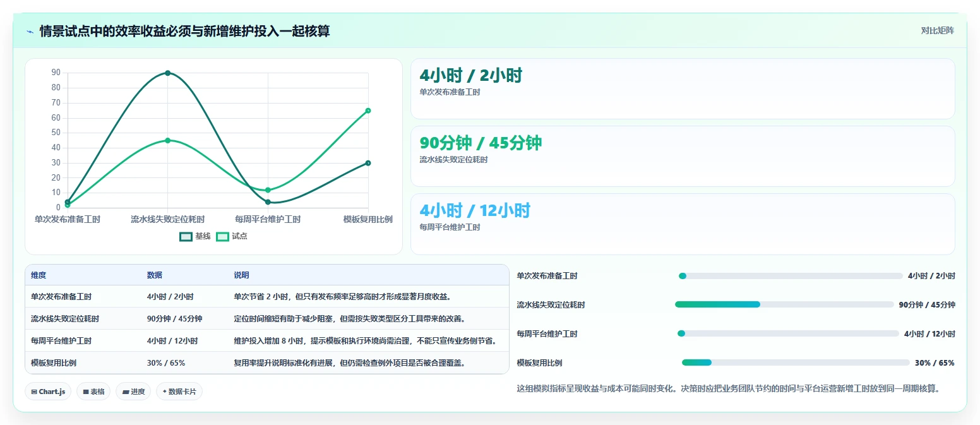Click the 表格 tag chip
Viewport: 980px width, 425px height.
coord(93,392)
